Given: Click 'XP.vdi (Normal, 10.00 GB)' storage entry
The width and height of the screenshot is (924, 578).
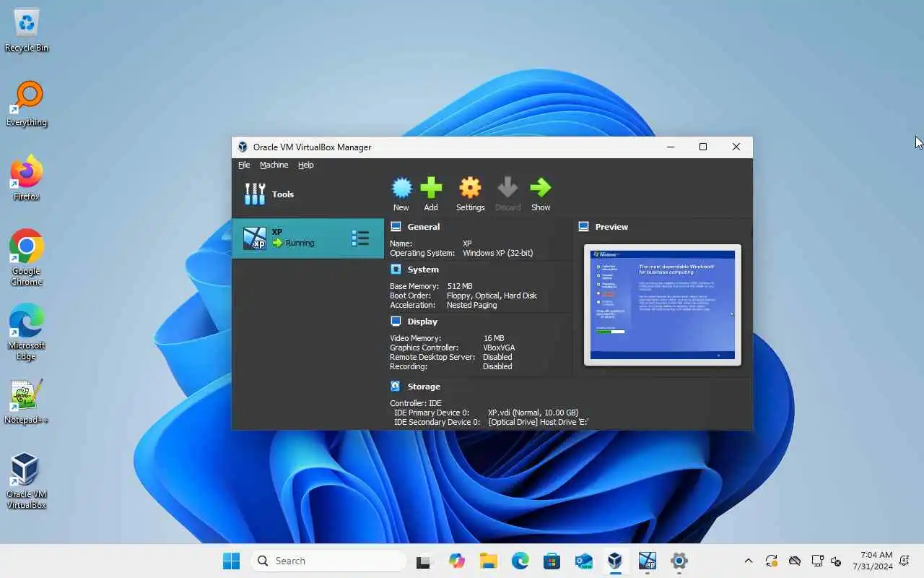Looking at the screenshot, I should click(x=533, y=413).
